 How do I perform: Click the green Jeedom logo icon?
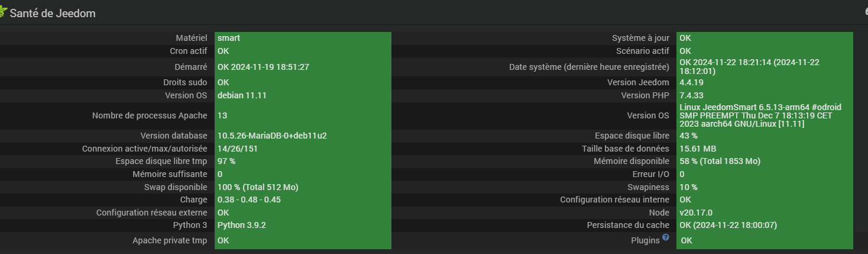coord(3,11)
